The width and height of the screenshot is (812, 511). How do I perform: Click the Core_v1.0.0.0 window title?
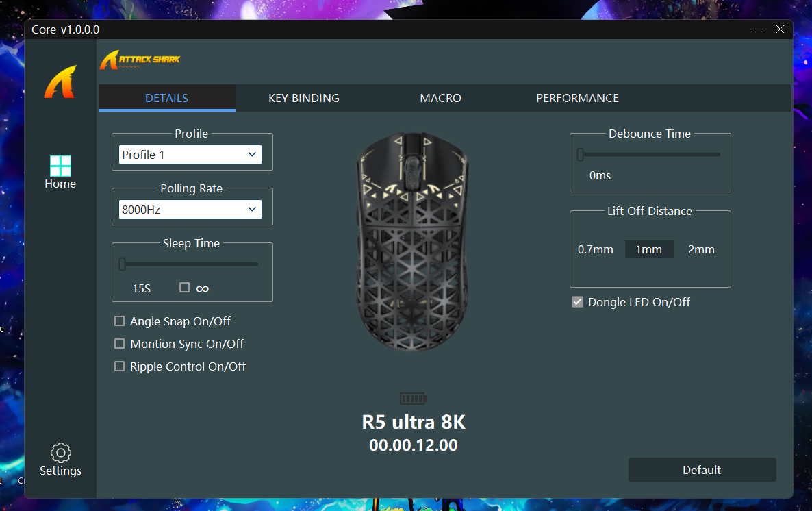pyautogui.click(x=65, y=29)
